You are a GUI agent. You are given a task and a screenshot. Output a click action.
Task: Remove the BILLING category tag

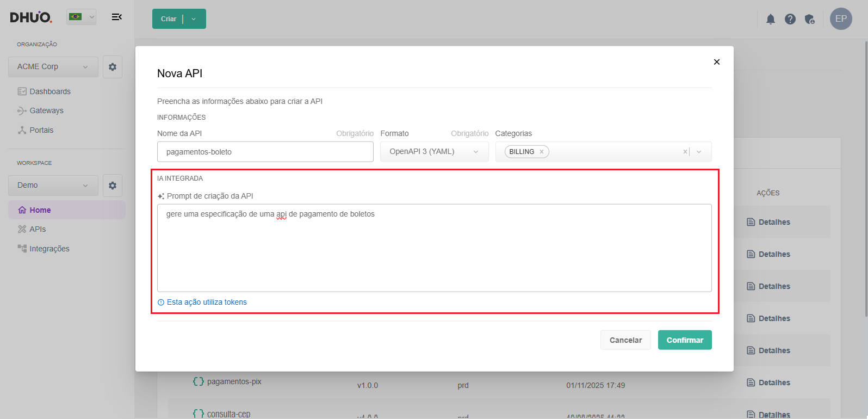point(542,152)
